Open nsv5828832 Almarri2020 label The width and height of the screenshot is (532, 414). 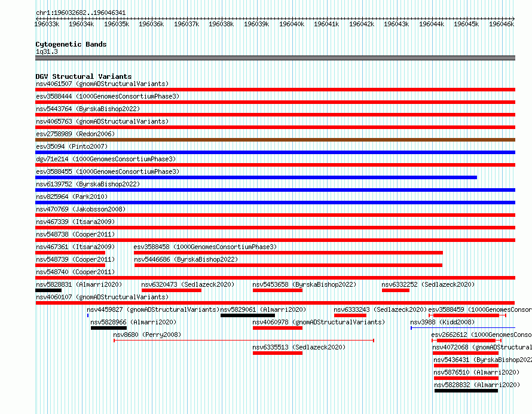point(477,385)
